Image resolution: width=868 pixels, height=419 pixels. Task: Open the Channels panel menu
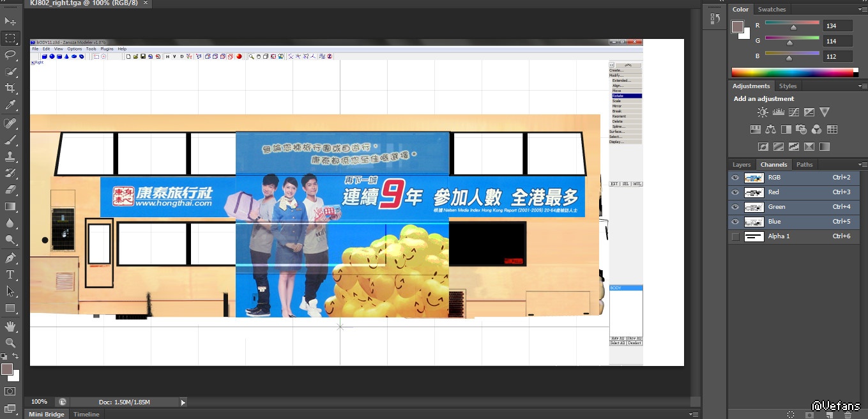(x=862, y=165)
